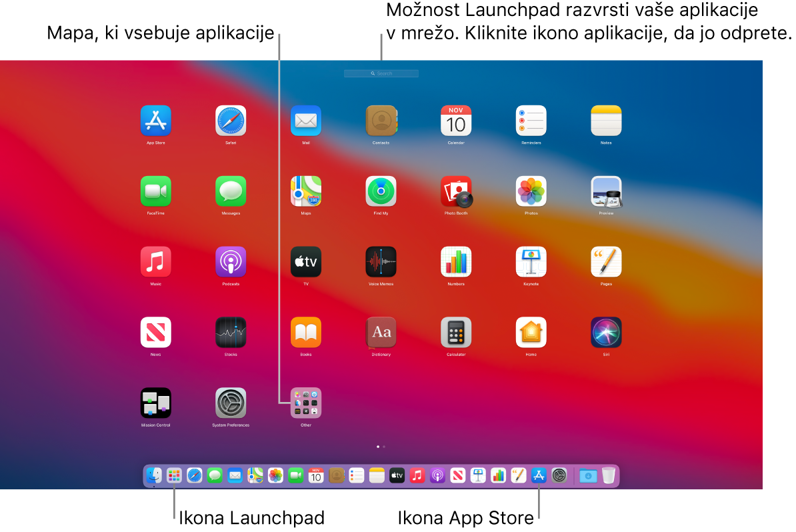This screenshot has width=796, height=532.
Task: Open Reminders from the Dock
Action: [x=357, y=475]
